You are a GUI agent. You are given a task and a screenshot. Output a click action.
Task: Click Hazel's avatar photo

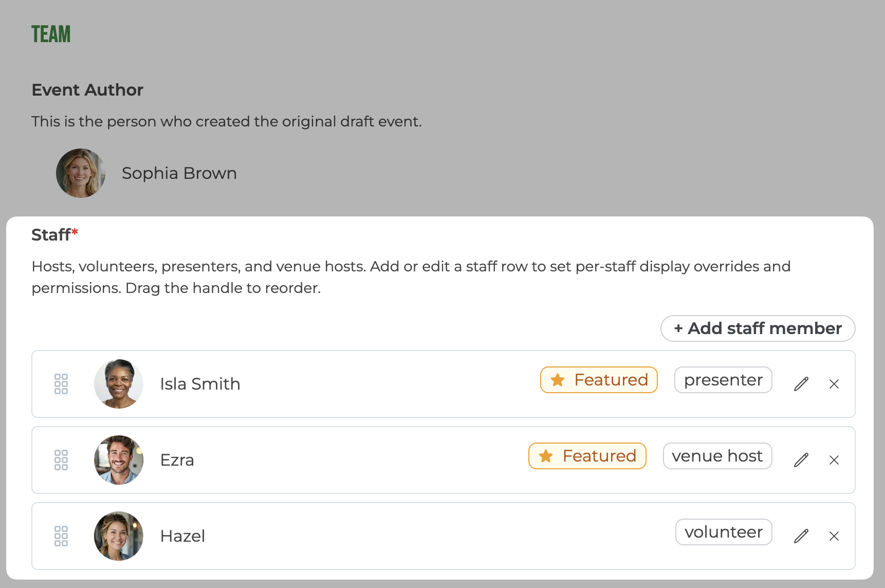[x=119, y=536]
